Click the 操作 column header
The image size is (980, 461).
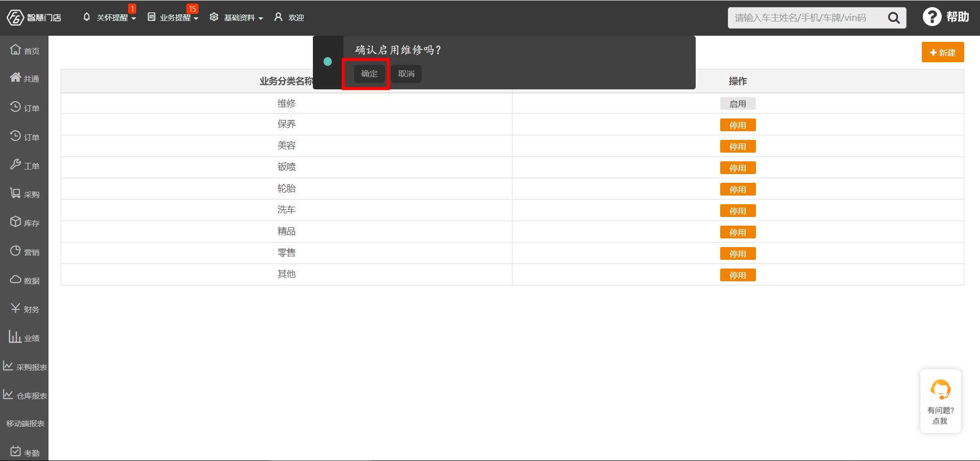(x=738, y=81)
